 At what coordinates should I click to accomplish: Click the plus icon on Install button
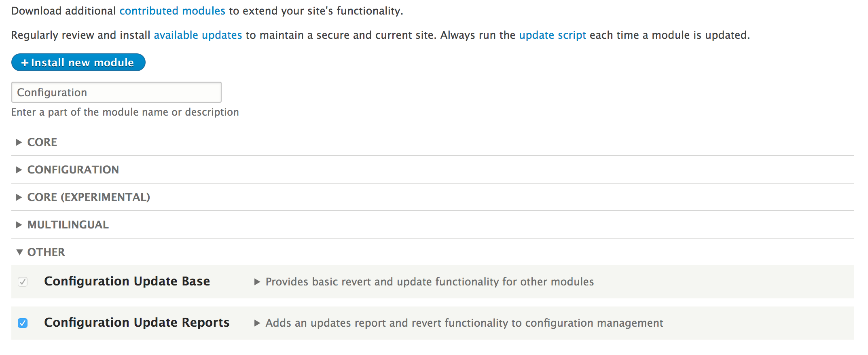[x=25, y=63]
